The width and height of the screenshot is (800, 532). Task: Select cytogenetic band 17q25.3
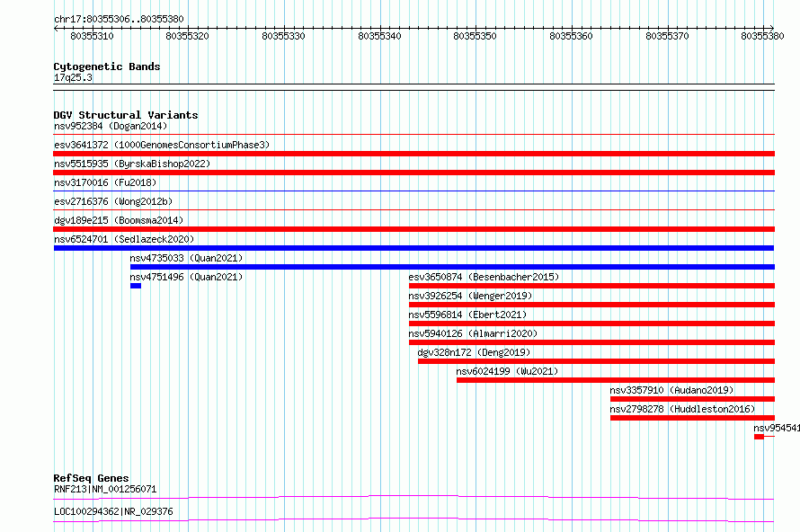pyautogui.click(x=73, y=77)
